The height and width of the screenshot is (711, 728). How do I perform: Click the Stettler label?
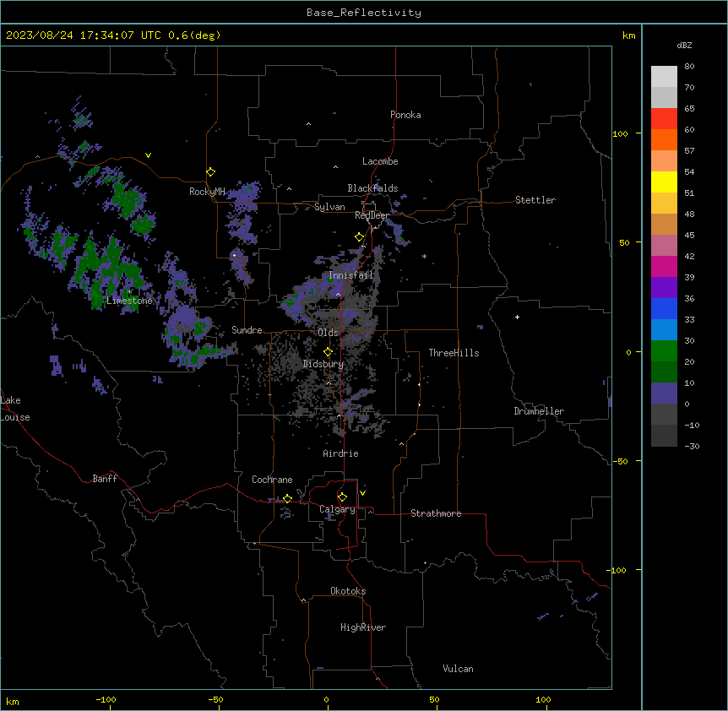(535, 200)
